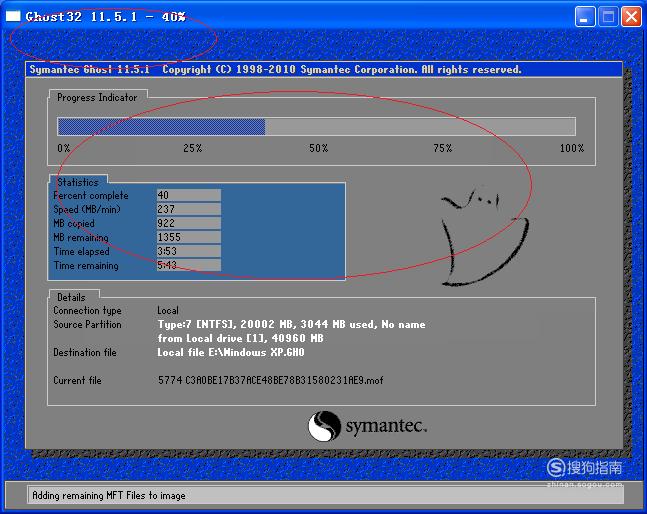The height and width of the screenshot is (514, 647).
Task: Click the 'Destination file' label
Action: coord(85,352)
